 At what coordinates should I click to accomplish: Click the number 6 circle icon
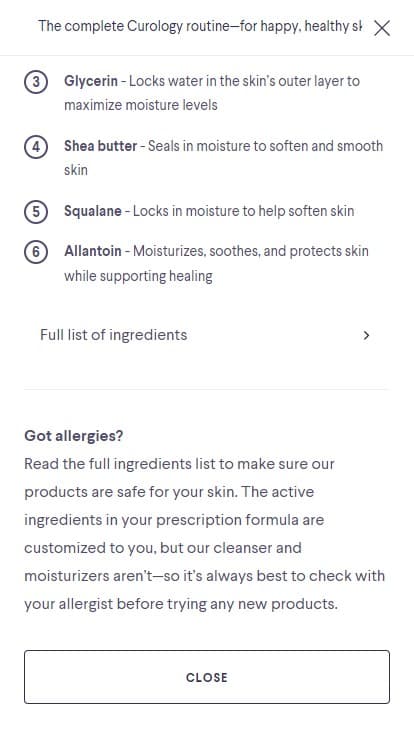coord(36,252)
